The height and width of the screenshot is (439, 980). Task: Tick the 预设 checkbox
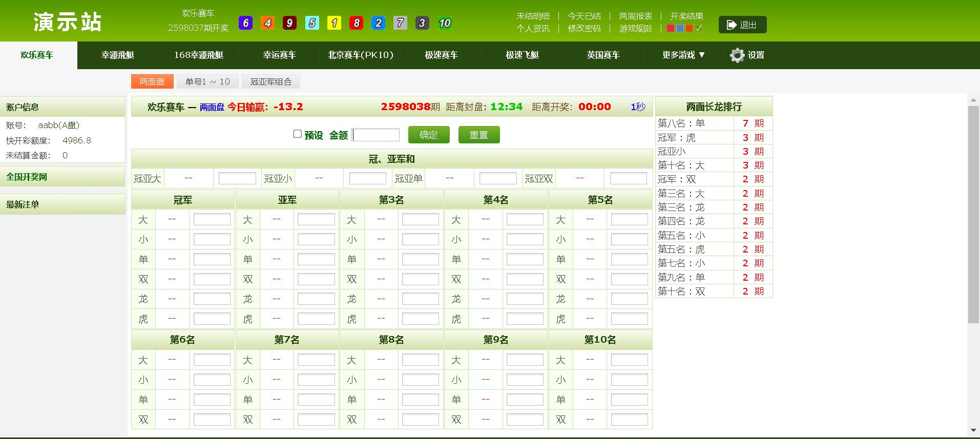pos(297,134)
